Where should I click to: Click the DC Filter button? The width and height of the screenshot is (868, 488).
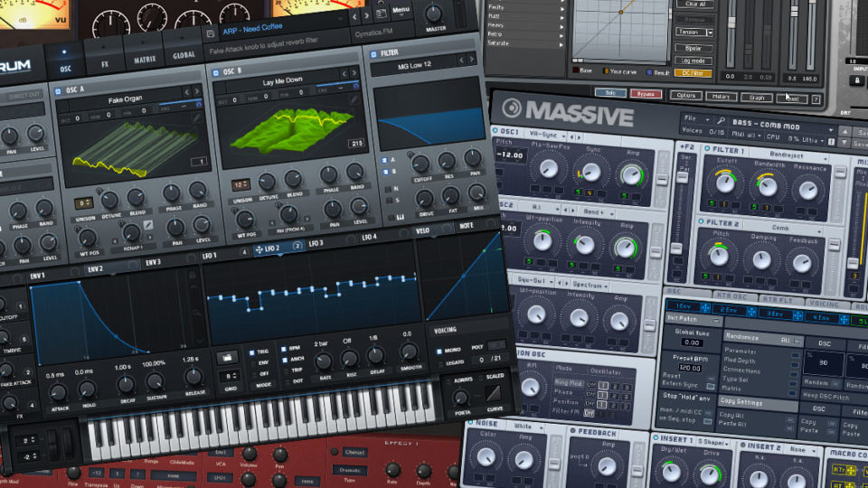[693, 73]
